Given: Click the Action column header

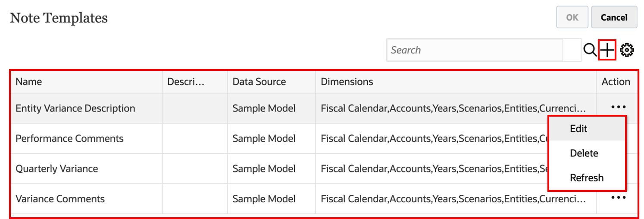Looking at the screenshot, I should pyautogui.click(x=616, y=82).
